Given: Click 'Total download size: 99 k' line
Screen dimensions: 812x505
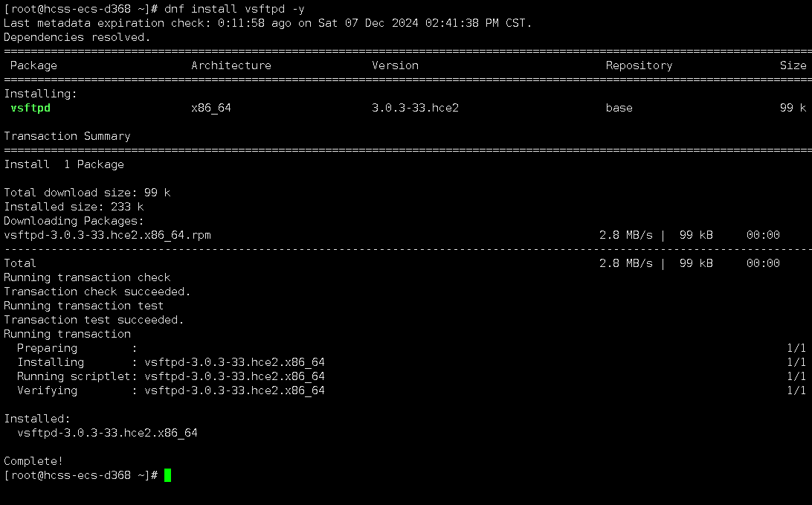Looking at the screenshot, I should [87, 193].
